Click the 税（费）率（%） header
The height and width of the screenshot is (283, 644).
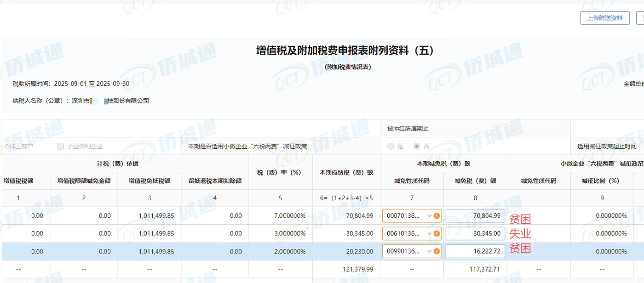coord(281,173)
